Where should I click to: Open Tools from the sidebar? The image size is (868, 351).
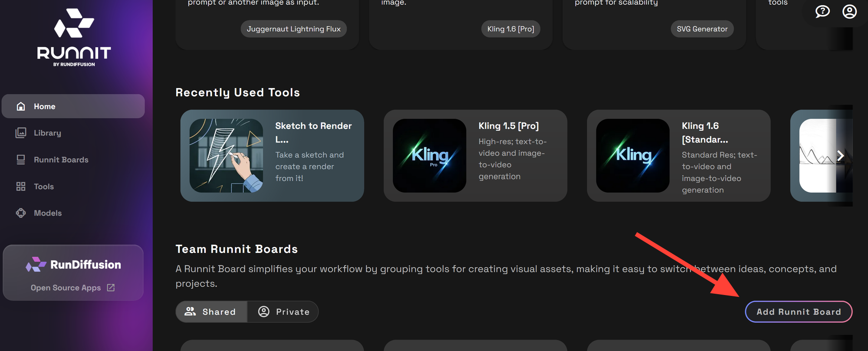pyautogui.click(x=73, y=187)
